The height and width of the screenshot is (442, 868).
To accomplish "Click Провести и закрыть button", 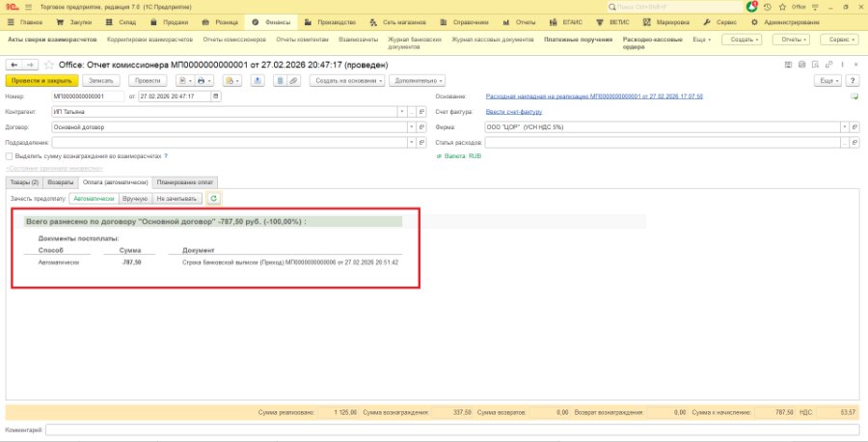I will click(x=42, y=81).
